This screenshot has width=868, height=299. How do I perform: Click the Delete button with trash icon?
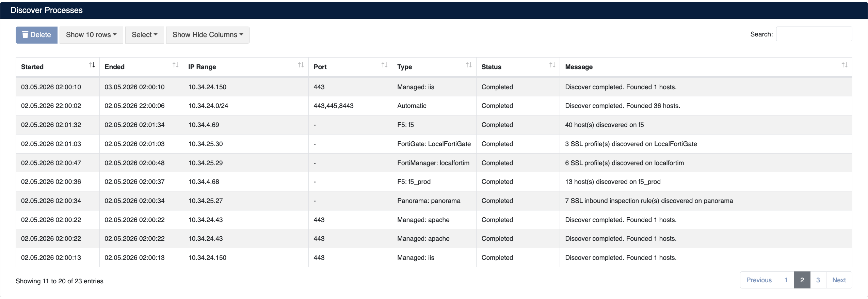(x=36, y=35)
